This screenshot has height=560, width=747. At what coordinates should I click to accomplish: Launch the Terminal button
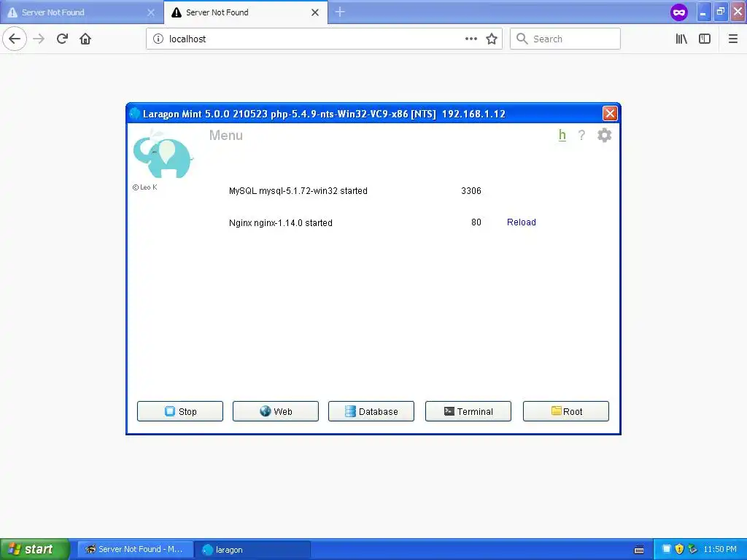coord(468,411)
